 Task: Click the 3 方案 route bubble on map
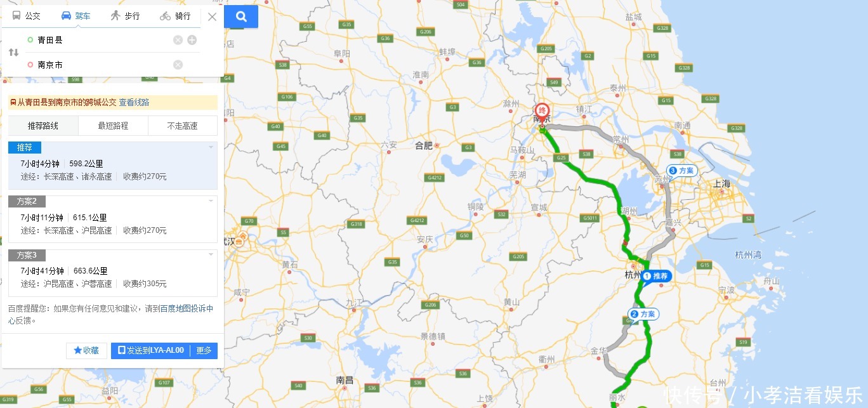click(682, 171)
